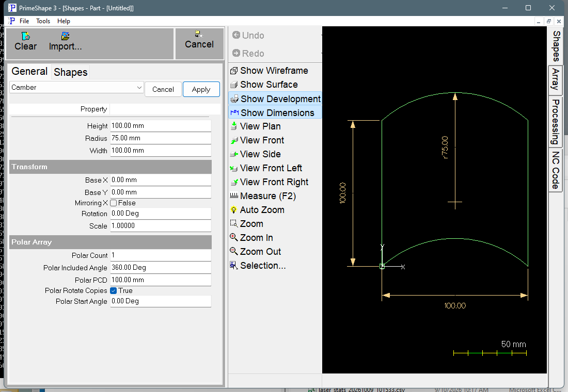
Task: Click the Scale 1.00000 field
Action: pos(161,226)
